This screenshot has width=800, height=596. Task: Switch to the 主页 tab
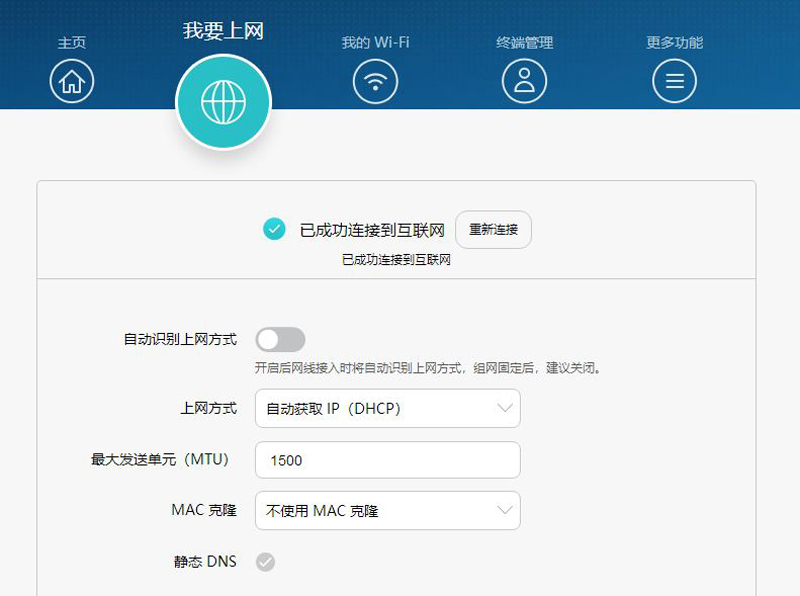[71, 43]
